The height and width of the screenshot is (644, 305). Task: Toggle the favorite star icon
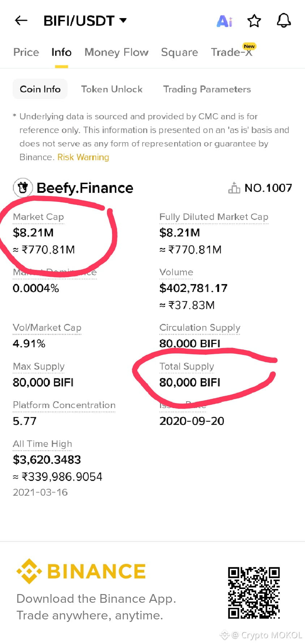tap(254, 21)
